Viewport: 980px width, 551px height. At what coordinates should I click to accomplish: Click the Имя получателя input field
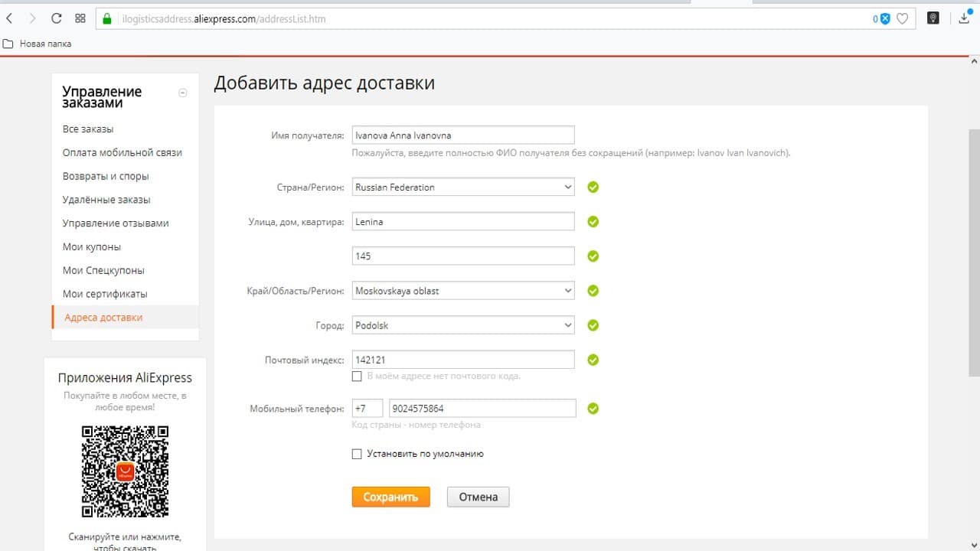click(x=463, y=135)
